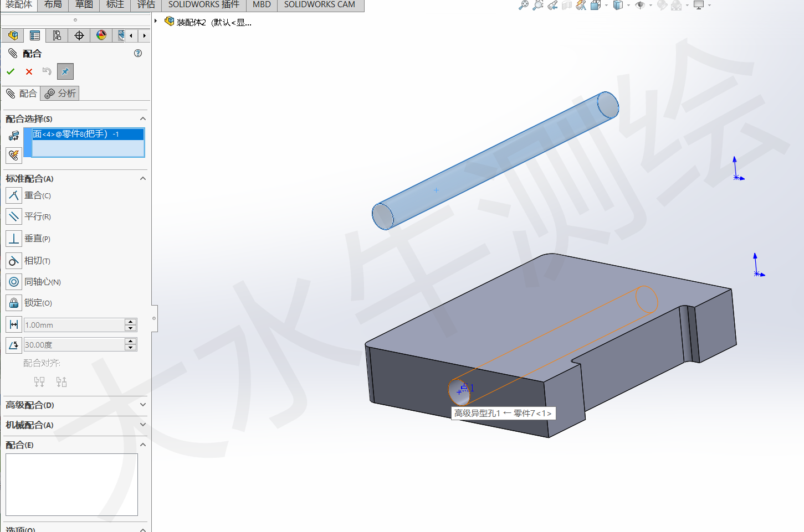
Task: Collapse the 标准配合(A) section
Action: [x=143, y=178]
